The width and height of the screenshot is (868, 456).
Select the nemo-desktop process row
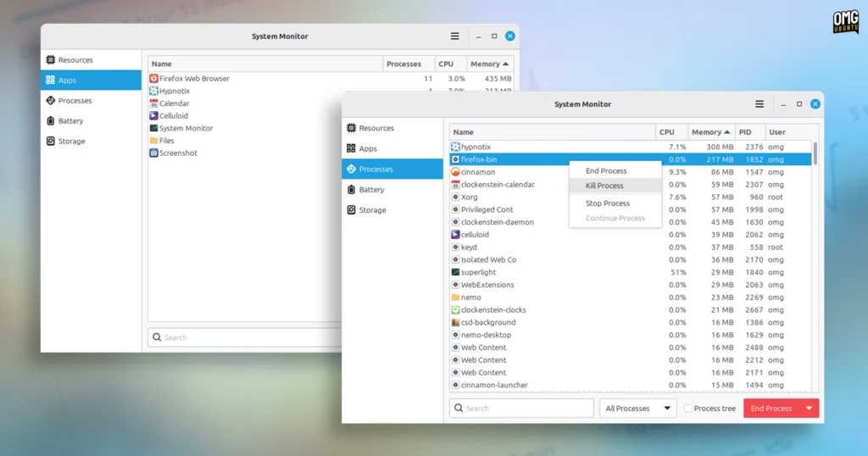[x=631, y=335]
